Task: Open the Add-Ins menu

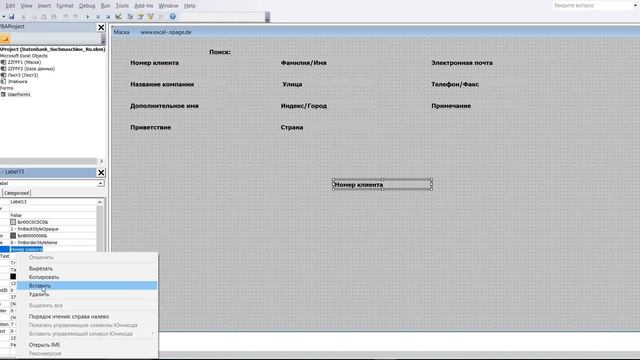Action: 143,6
